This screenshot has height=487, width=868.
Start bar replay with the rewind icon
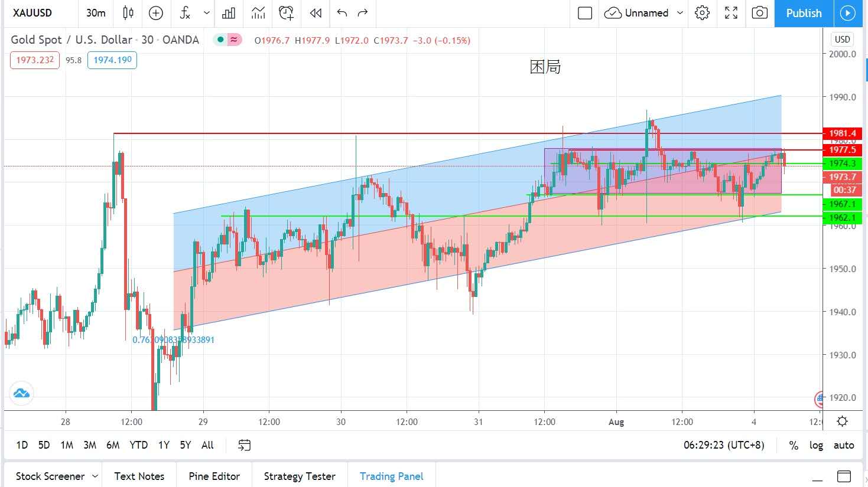pyautogui.click(x=316, y=13)
